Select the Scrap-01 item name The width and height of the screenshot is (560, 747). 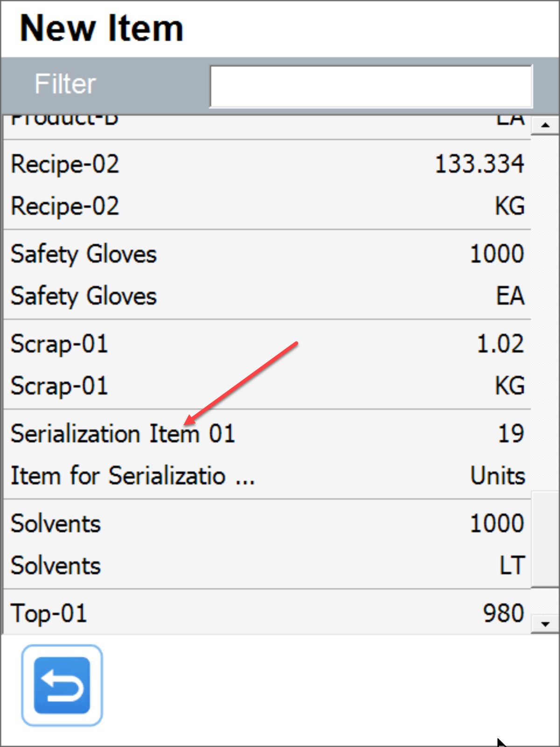(x=59, y=345)
